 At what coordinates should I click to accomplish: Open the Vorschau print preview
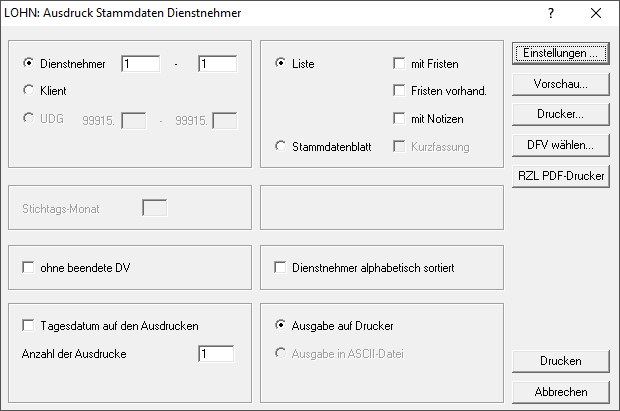click(560, 83)
